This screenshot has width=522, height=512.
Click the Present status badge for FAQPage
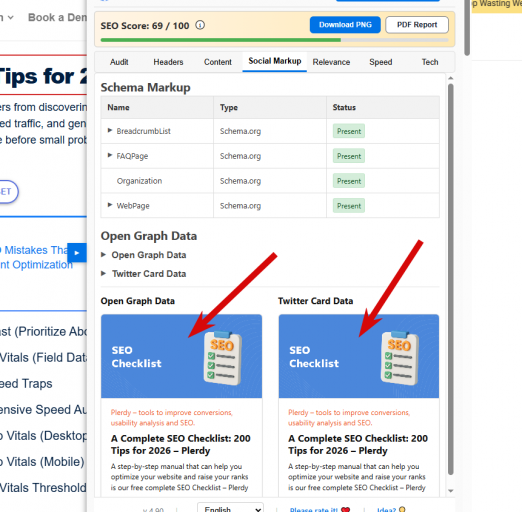[349, 156]
